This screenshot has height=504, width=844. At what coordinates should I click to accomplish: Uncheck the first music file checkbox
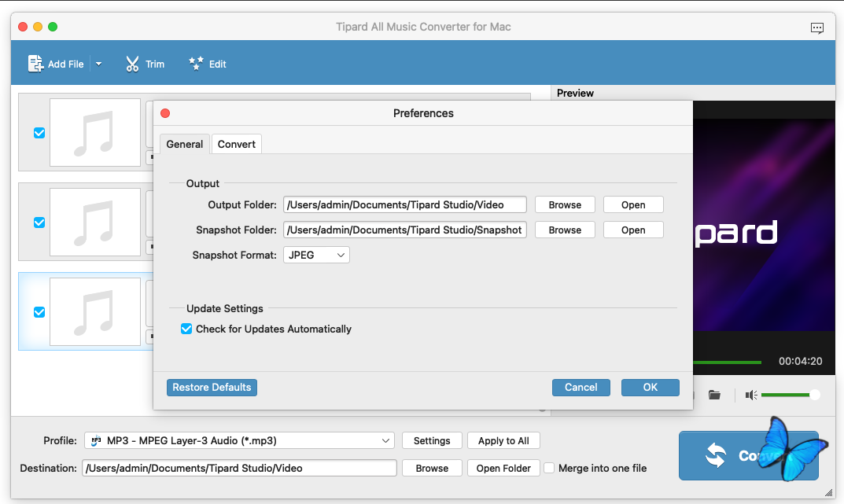[39, 133]
